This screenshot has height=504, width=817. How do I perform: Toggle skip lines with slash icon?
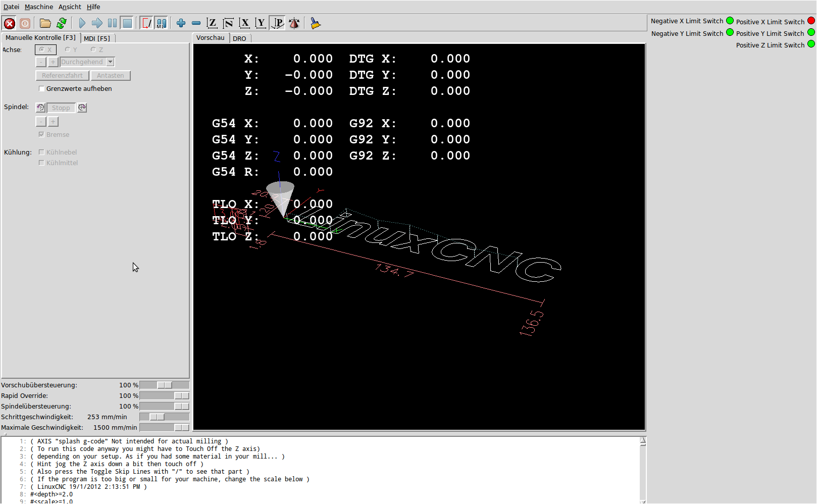coord(146,23)
